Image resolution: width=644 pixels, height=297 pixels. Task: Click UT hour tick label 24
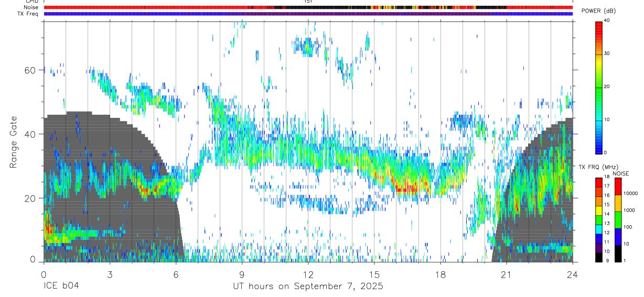573,274
